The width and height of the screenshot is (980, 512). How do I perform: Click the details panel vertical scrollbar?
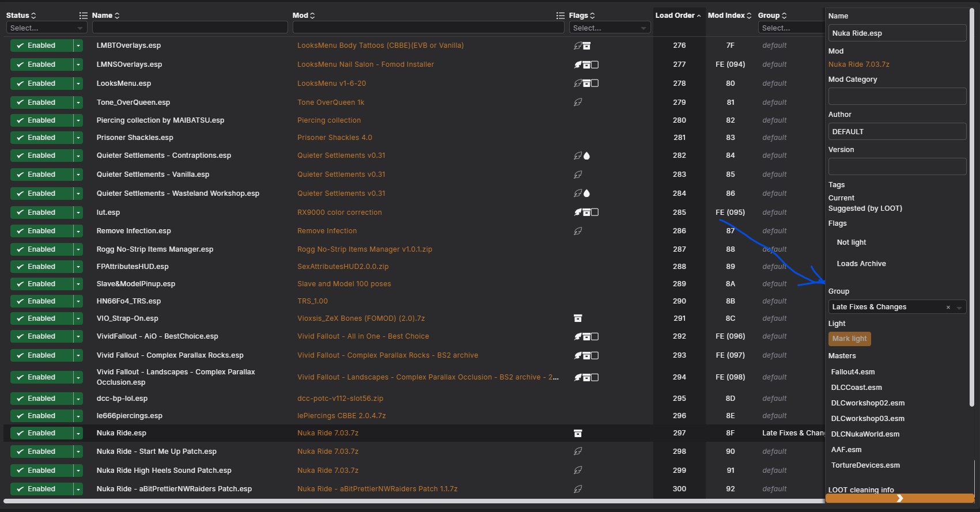972,207
